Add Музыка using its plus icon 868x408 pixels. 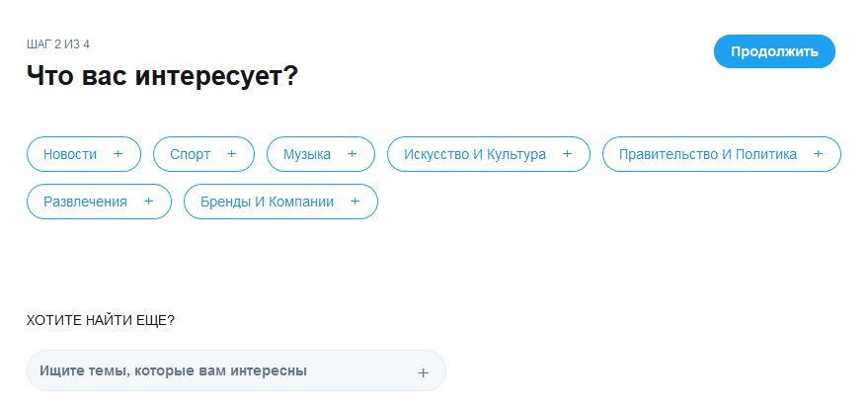(353, 154)
